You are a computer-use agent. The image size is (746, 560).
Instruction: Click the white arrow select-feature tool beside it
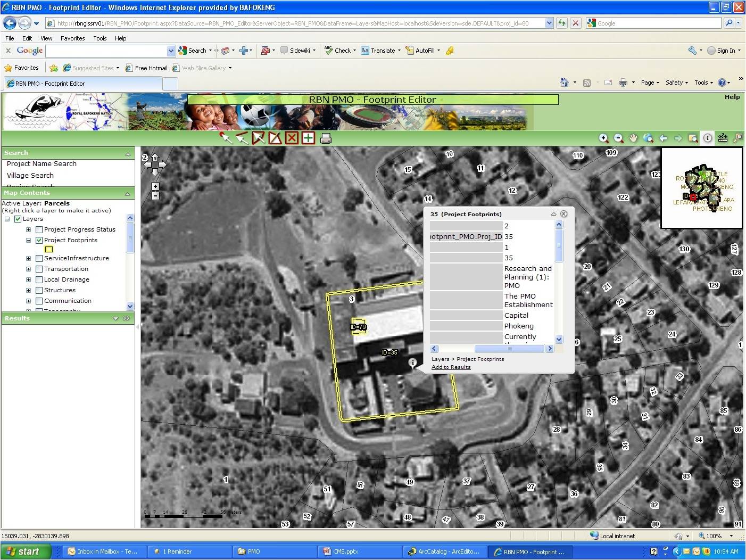click(x=242, y=138)
